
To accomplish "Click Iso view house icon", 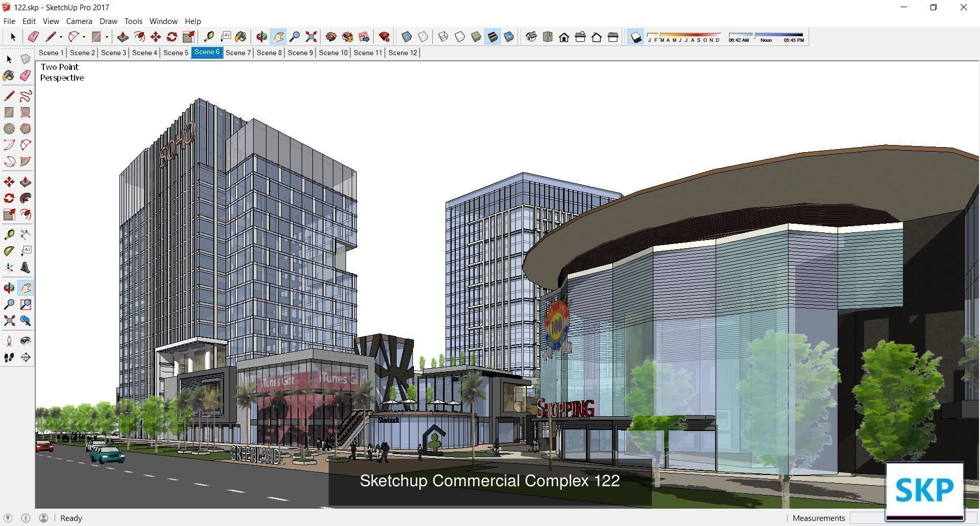I will (531, 37).
